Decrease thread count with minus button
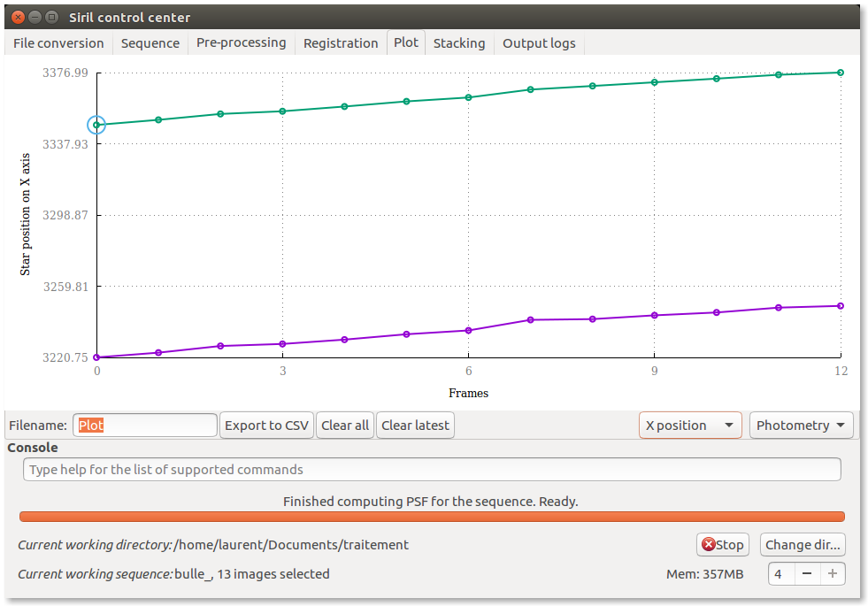The height and width of the screenshot is (606, 868). [806, 573]
